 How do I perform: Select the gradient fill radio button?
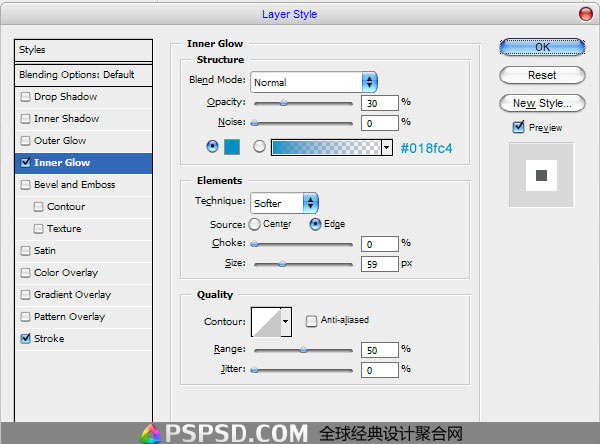click(x=259, y=147)
